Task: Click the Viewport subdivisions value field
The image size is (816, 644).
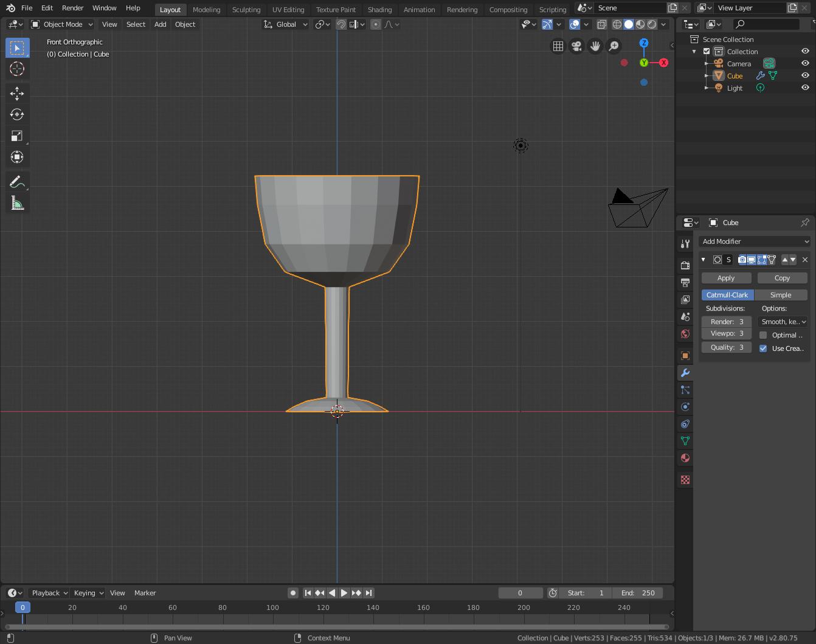Action: click(x=727, y=333)
